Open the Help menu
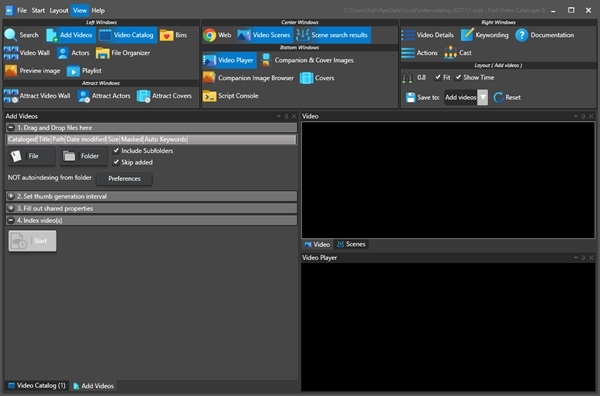Screen dimensions: 600x396 pos(98,11)
